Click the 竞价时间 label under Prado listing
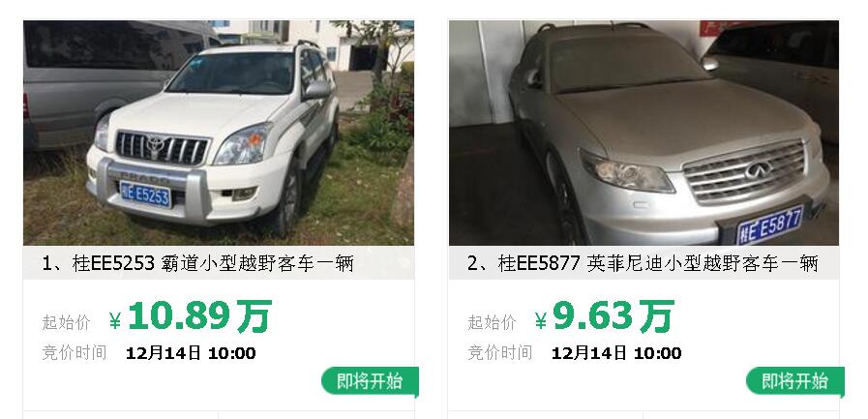 (x=75, y=352)
